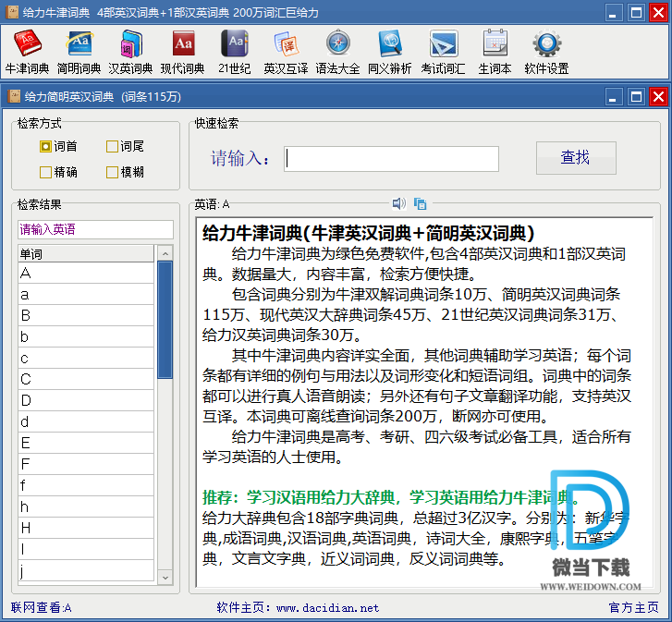
Task: Open the 考试词汇 exam vocabulary
Action: pos(443,52)
